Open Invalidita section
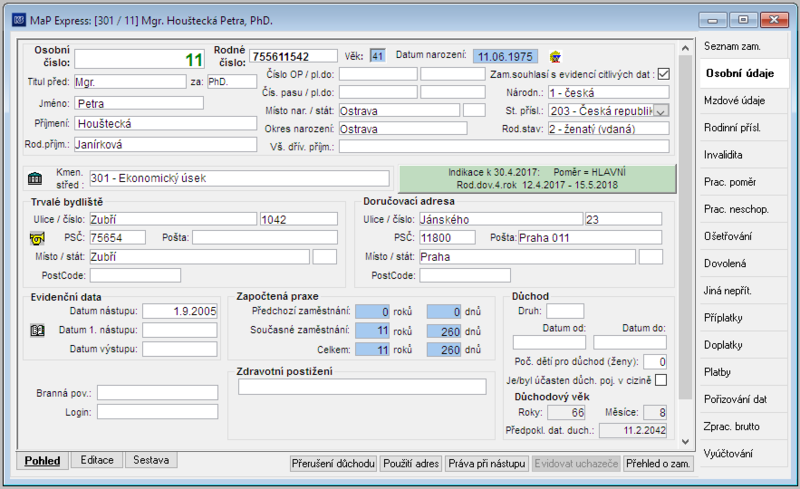Screen dimensions: 800x489 coord(743,155)
